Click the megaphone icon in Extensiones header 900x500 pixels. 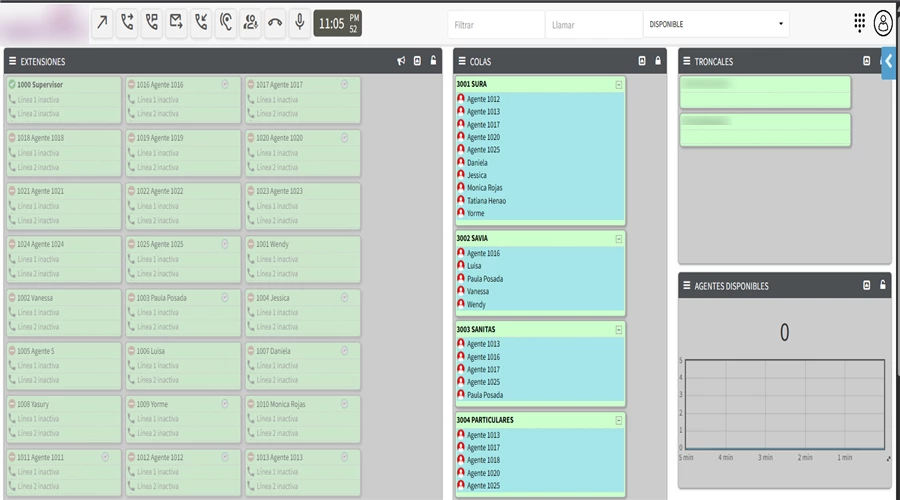401,61
